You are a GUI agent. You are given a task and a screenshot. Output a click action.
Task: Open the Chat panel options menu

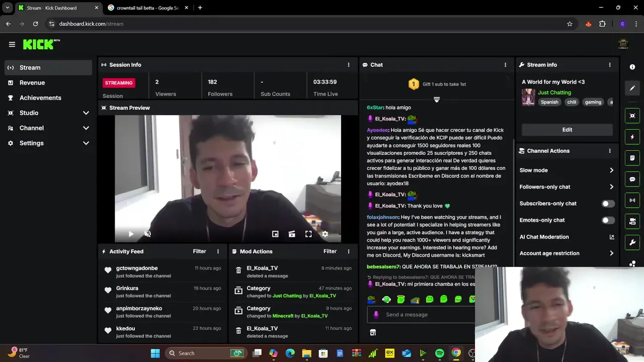tap(506, 65)
